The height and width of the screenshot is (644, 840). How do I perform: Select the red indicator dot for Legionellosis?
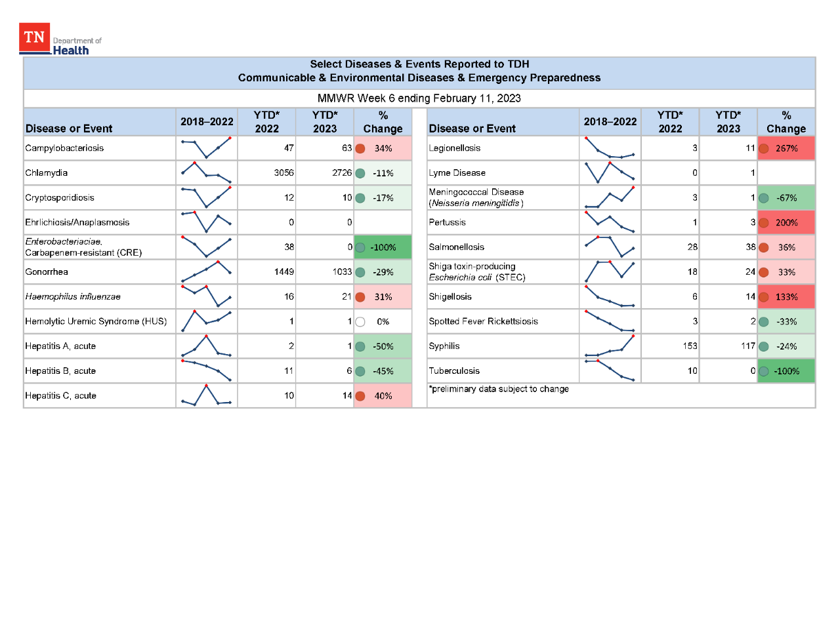(x=764, y=148)
